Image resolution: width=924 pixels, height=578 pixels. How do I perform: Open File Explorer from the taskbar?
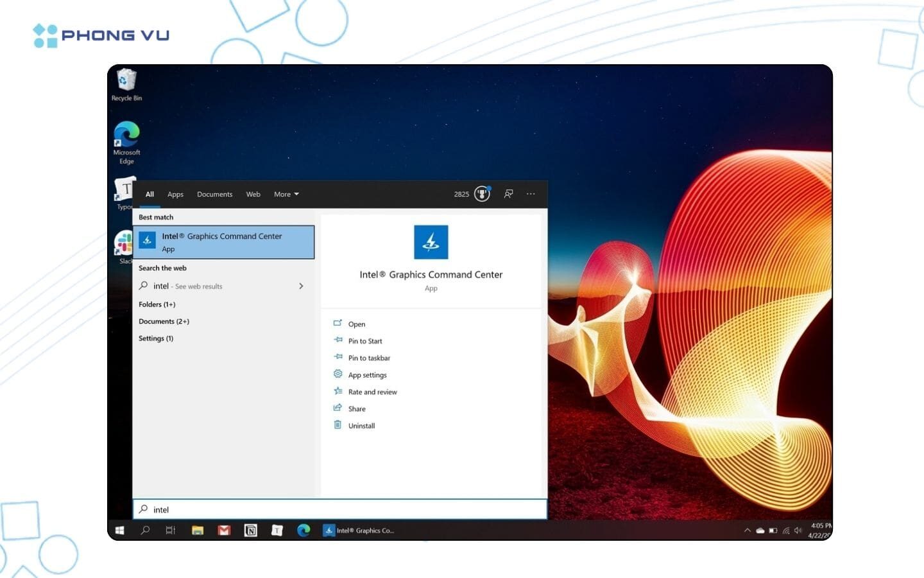tap(198, 530)
